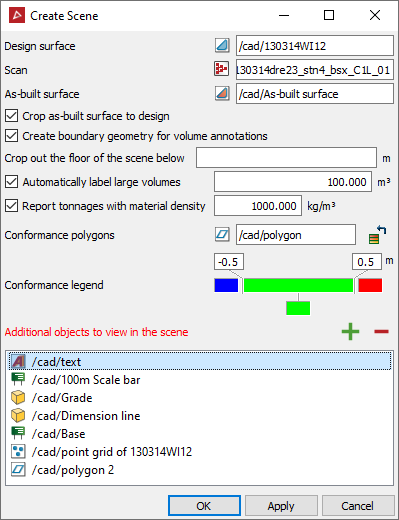Click the 100.000 volume threshold field
This screenshot has height=520, width=399.
(x=293, y=182)
